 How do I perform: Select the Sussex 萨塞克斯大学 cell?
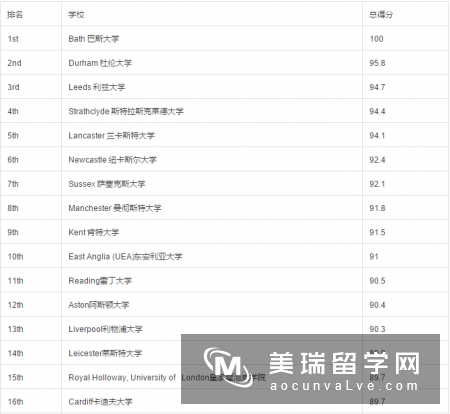212,183
